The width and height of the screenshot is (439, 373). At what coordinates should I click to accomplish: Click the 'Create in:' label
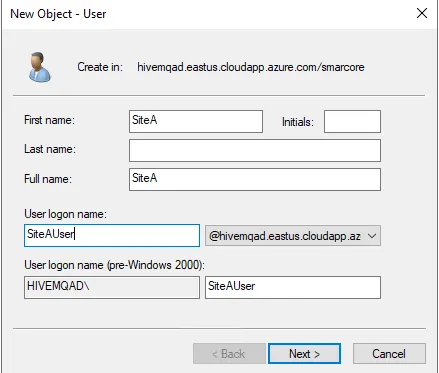(100, 67)
